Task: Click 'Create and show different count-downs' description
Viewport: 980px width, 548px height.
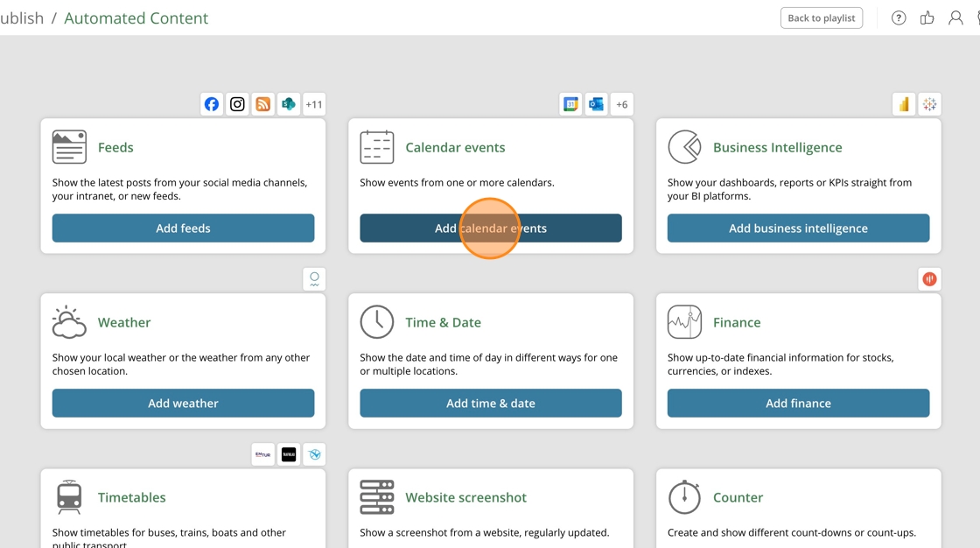Action: [x=792, y=533]
